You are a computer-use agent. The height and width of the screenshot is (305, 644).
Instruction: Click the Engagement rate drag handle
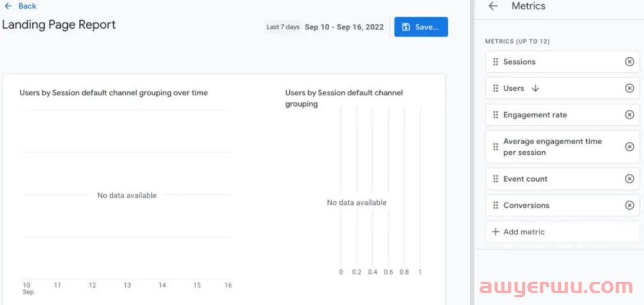[496, 115]
